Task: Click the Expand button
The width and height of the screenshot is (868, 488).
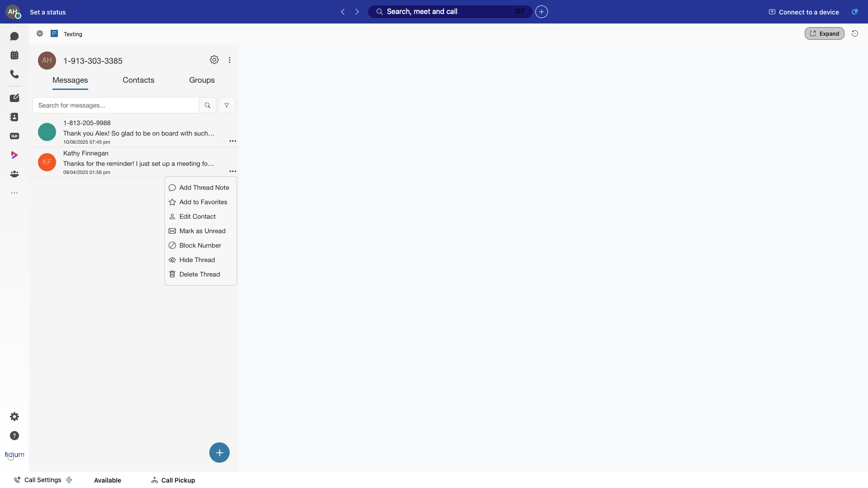Action: pyautogui.click(x=824, y=33)
